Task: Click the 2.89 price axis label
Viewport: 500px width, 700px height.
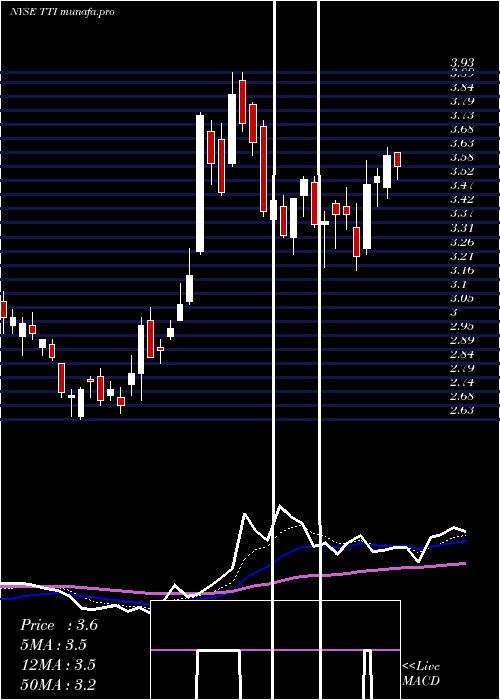Action: pyautogui.click(x=462, y=340)
